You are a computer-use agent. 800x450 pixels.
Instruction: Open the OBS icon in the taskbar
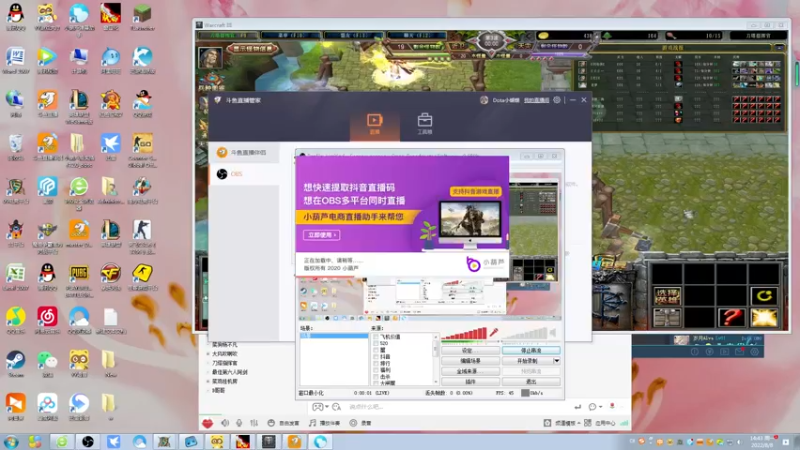[x=88, y=441]
